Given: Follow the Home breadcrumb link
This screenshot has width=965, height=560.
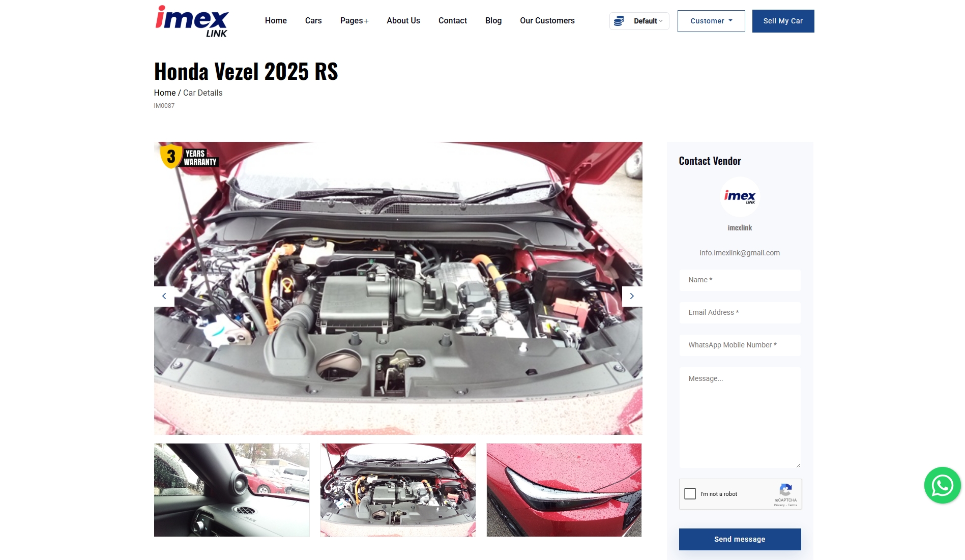Looking at the screenshot, I should tap(164, 93).
